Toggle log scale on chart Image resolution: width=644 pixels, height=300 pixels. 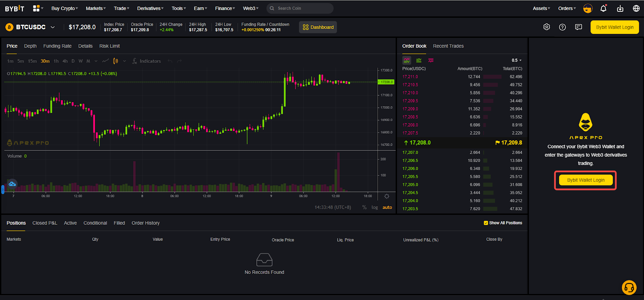[x=375, y=208]
